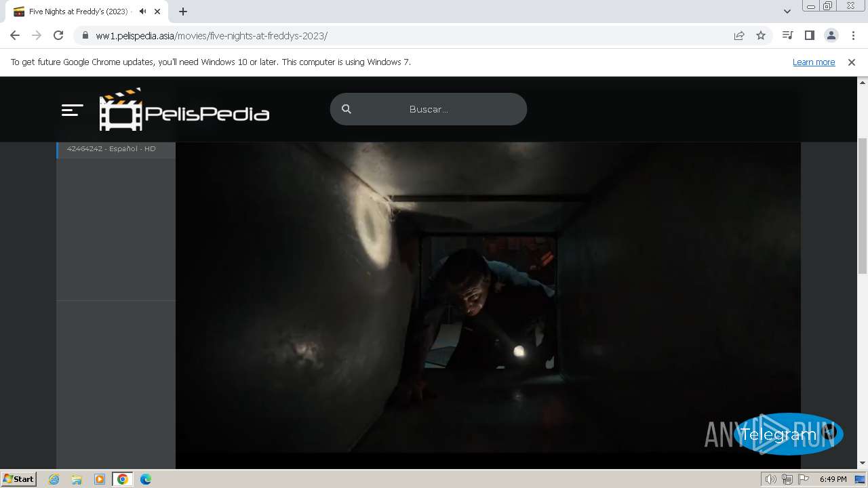
Task: Open network status tray icon
Action: pyautogui.click(x=787, y=479)
